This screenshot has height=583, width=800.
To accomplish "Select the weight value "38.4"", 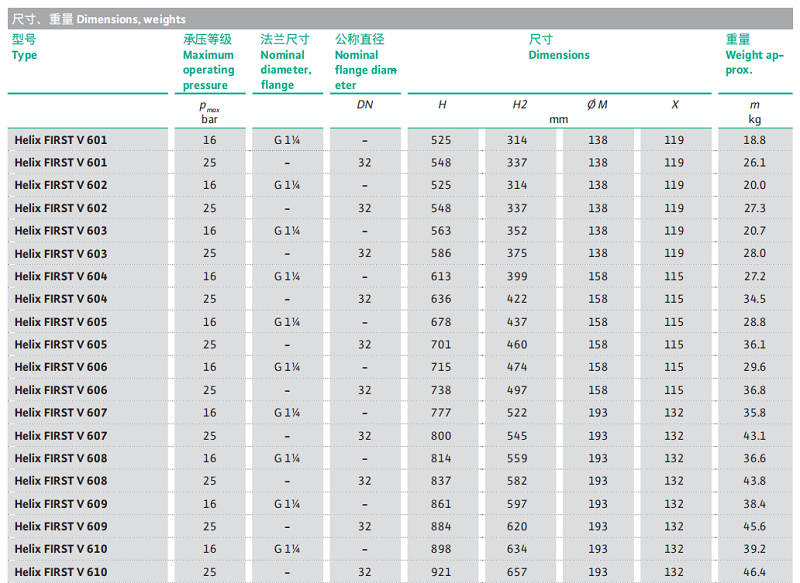I will [755, 504].
